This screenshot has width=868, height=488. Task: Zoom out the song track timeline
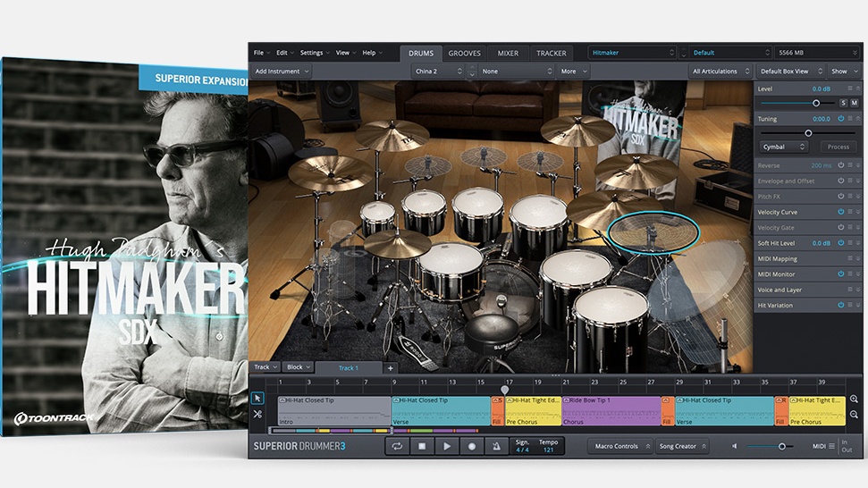pos(855,415)
